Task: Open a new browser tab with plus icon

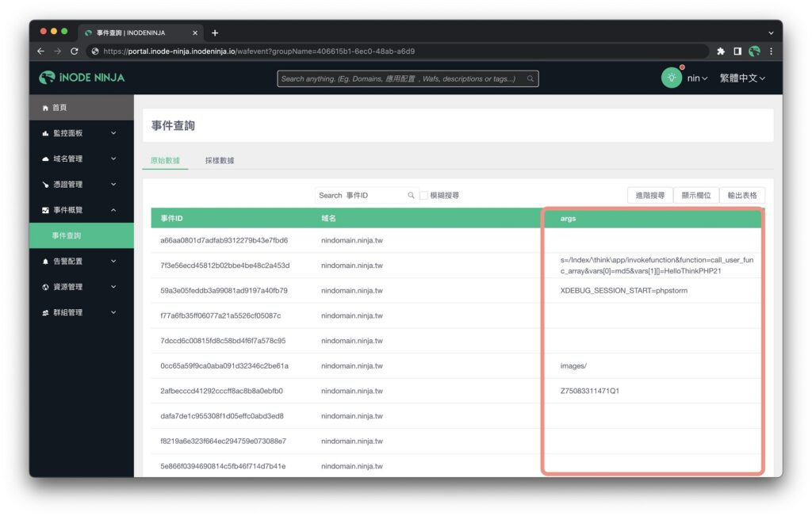Action: tap(215, 32)
